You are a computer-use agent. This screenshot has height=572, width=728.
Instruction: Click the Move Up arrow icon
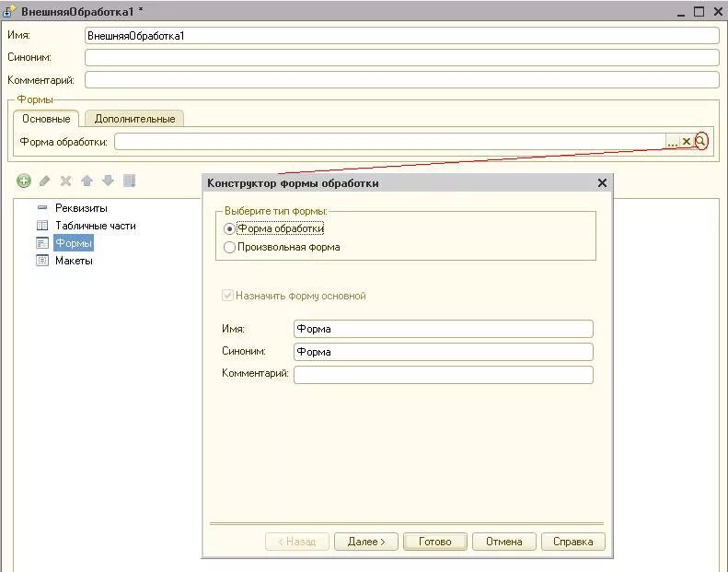[x=87, y=181]
